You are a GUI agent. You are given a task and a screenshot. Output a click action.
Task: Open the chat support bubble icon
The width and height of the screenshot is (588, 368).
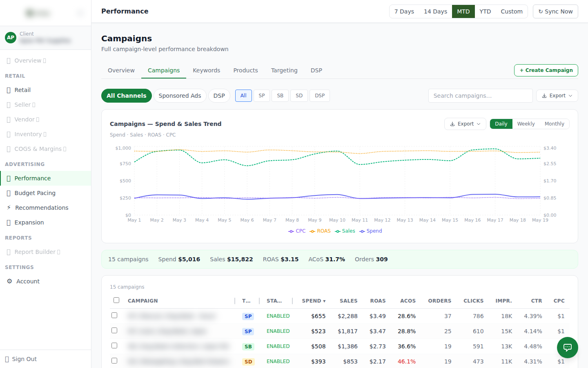568,348
